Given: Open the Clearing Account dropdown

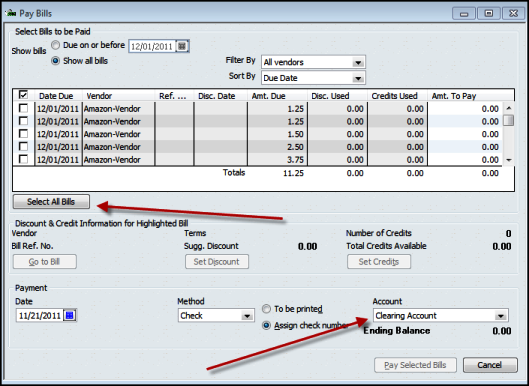Looking at the screenshot, I should [x=500, y=316].
